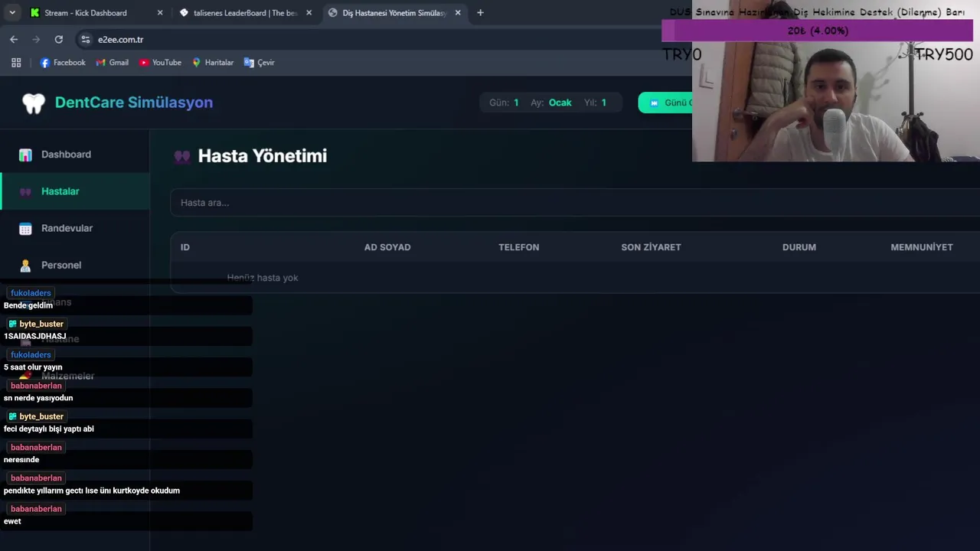Click the Ay: Ocak month indicator
980x551 pixels.
[x=551, y=103]
